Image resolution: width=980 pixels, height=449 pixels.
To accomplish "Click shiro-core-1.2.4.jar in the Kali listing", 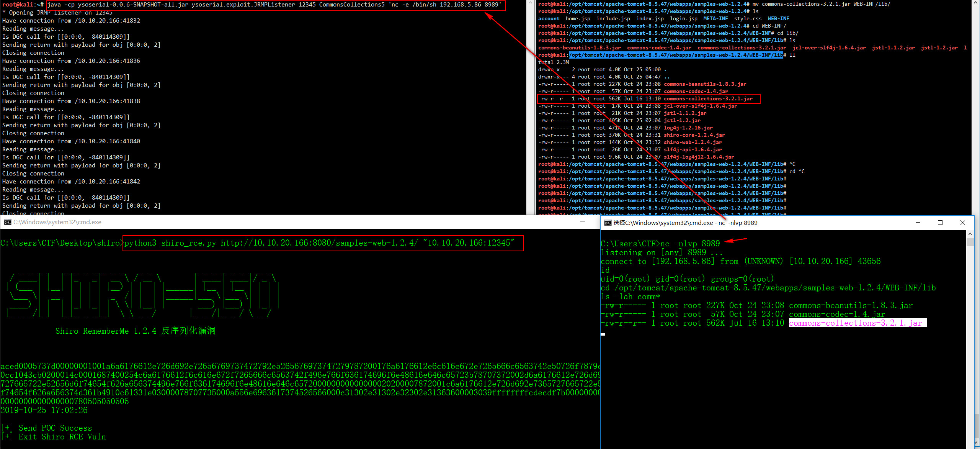I will click(694, 135).
